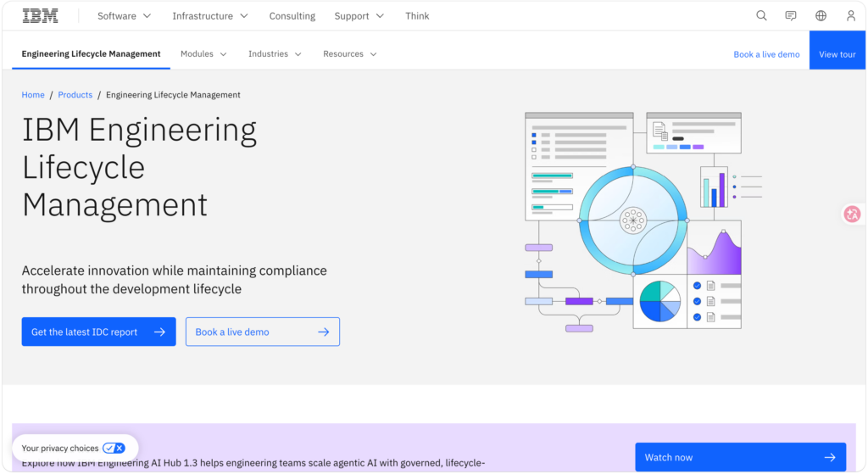This screenshot has width=868, height=474.
Task: Click Engineering Lifecycle Management breadcrumb text
Action: tap(173, 95)
